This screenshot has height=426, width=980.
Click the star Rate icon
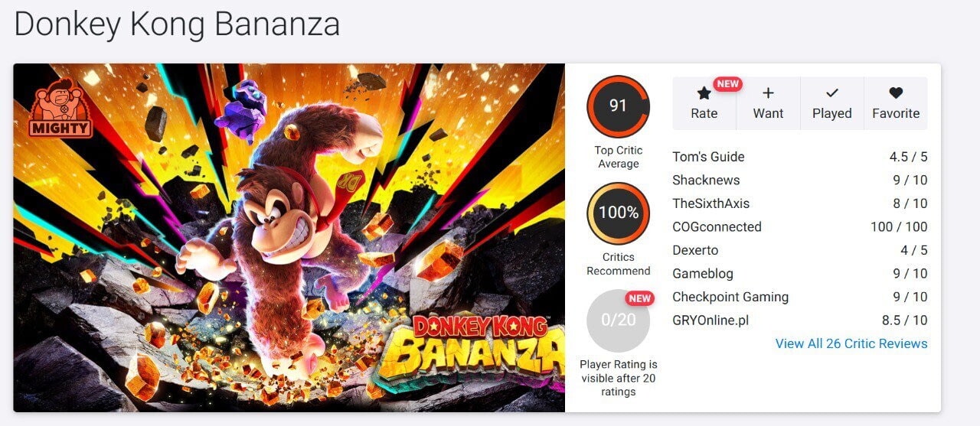704,93
